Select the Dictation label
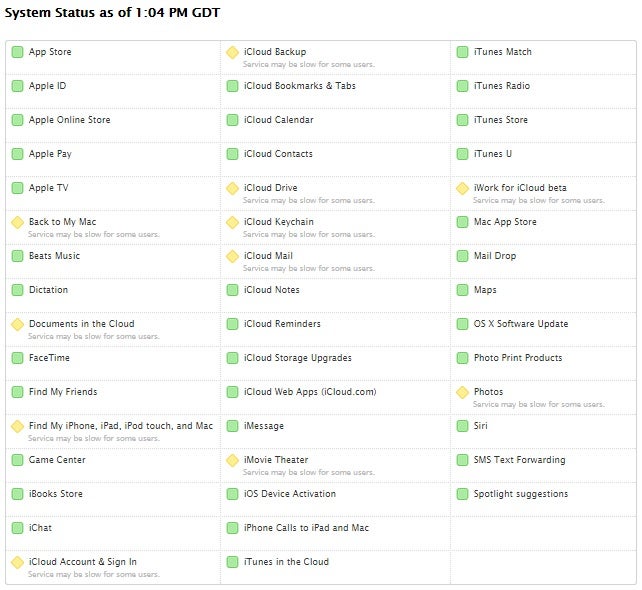This screenshot has height=590, width=642. (48, 290)
